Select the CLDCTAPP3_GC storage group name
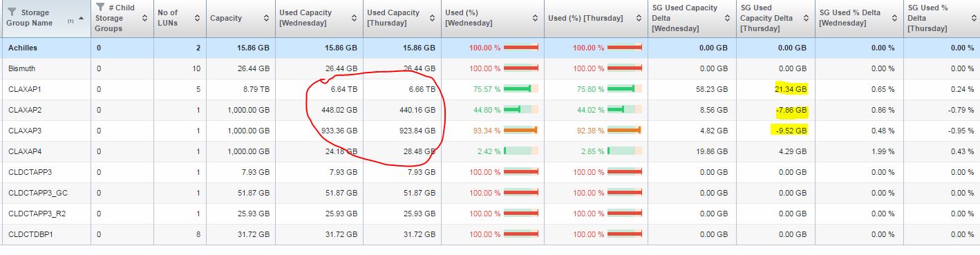Image resolution: width=980 pixels, height=255 pixels. coord(38,193)
